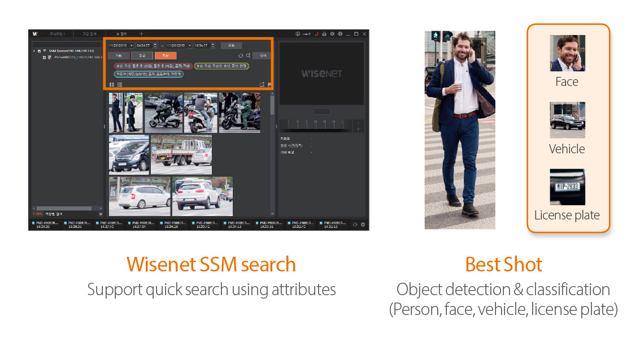The height and width of the screenshot is (341, 644).
Task: Click the end time 16:54:57 field
Action: [202, 46]
